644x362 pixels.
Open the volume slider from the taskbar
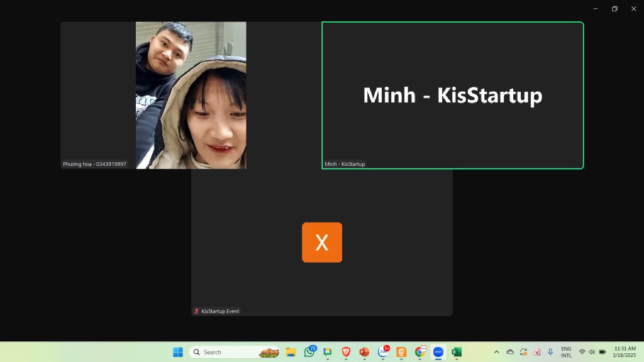592,352
